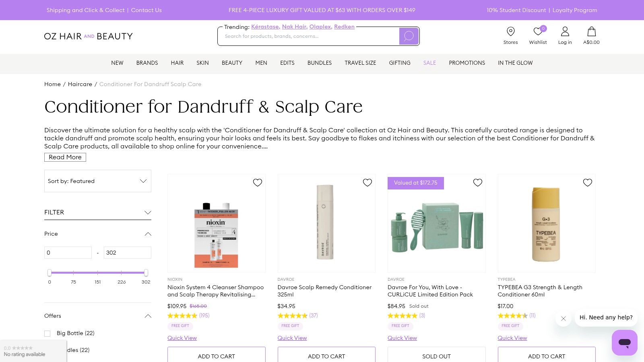Open the BRANDS navigation menu

tap(147, 63)
